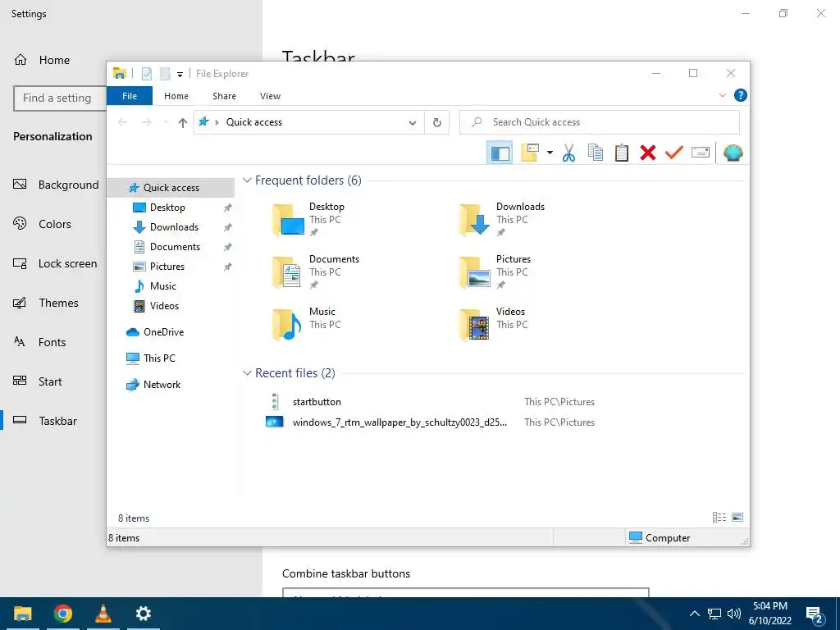Select Quick access in the navigation tree
This screenshot has height=630, width=840.
click(x=171, y=188)
